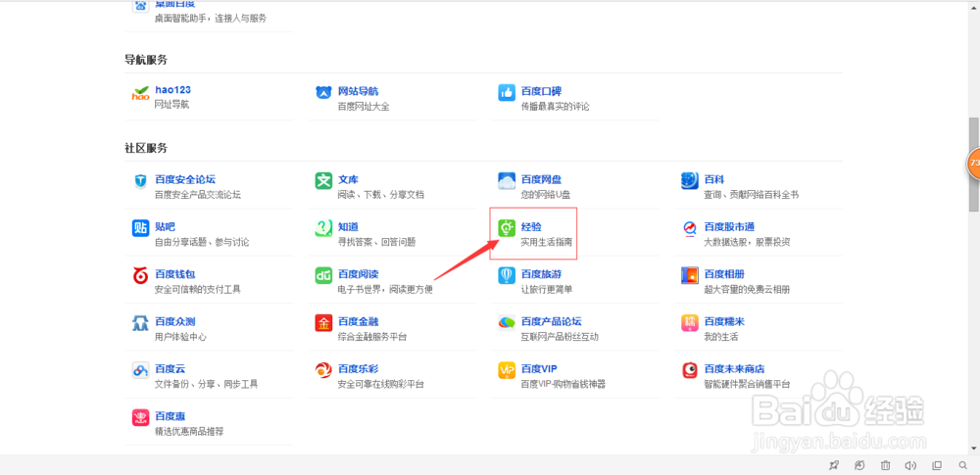Image resolution: width=980 pixels, height=475 pixels.
Task: Open the 百度产品论坛 link
Action: 551,322
